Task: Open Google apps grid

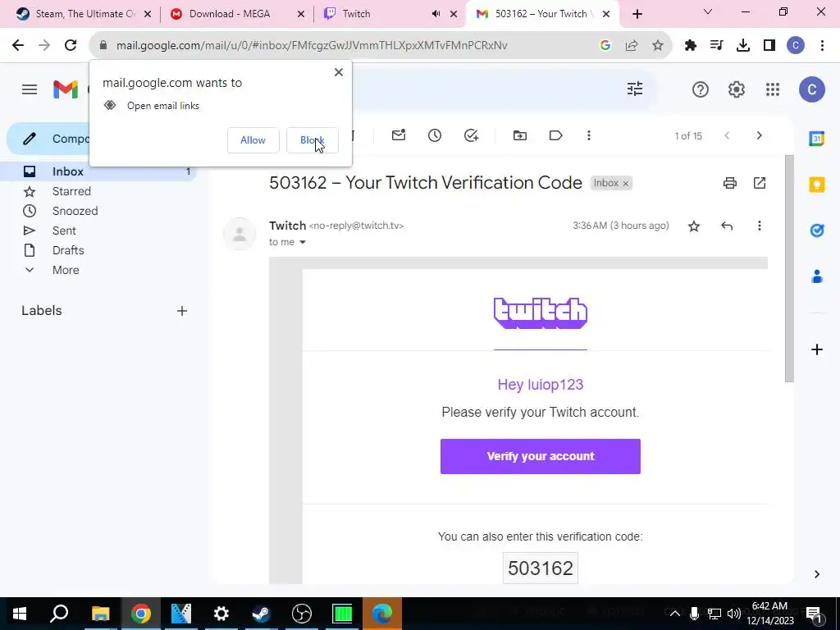Action: [773, 89]
